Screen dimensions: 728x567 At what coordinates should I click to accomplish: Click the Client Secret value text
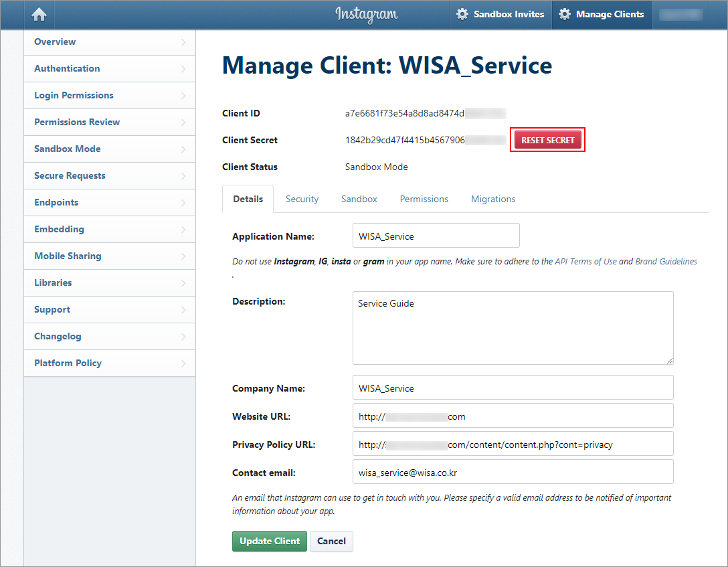pyautogui.click(x=426, y=140)
